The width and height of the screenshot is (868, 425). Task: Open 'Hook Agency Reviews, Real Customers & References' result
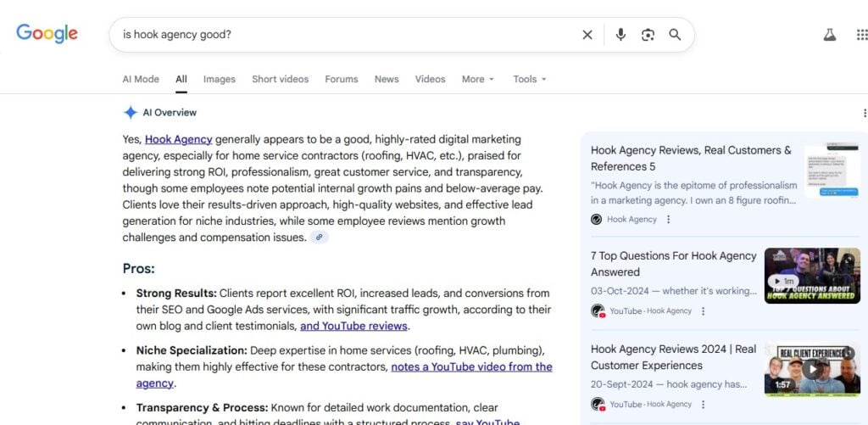click(691, 159)
